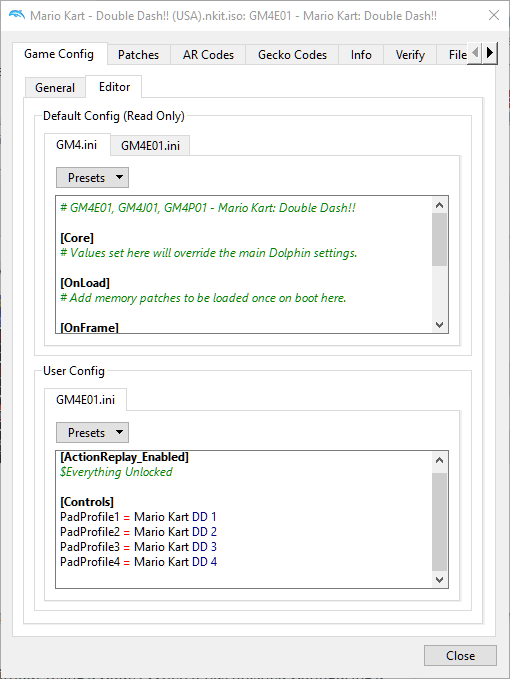This screenshot has width=510, height=679.
Task: Close the game properties window via X
Action: click(494, 16)
